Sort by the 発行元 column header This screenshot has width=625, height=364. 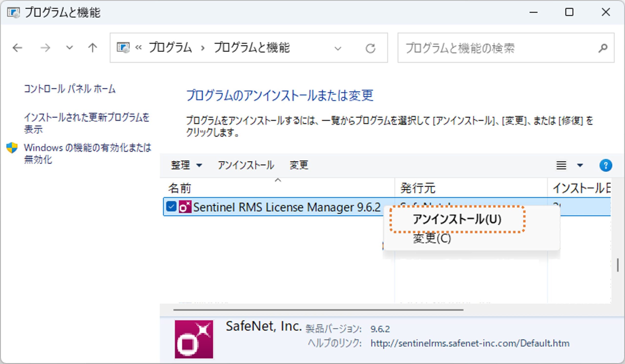point(471,188)
